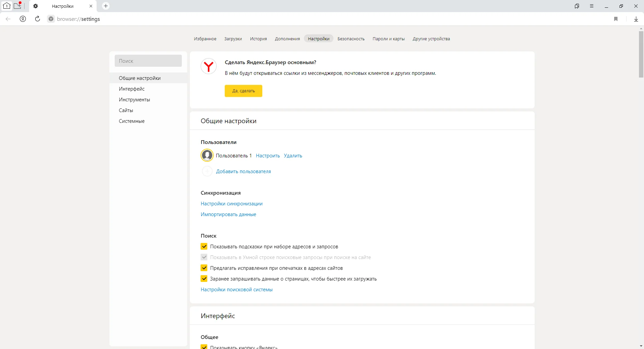Toggle Предлагать исправления при опечатках checkbox

[204, 268]
